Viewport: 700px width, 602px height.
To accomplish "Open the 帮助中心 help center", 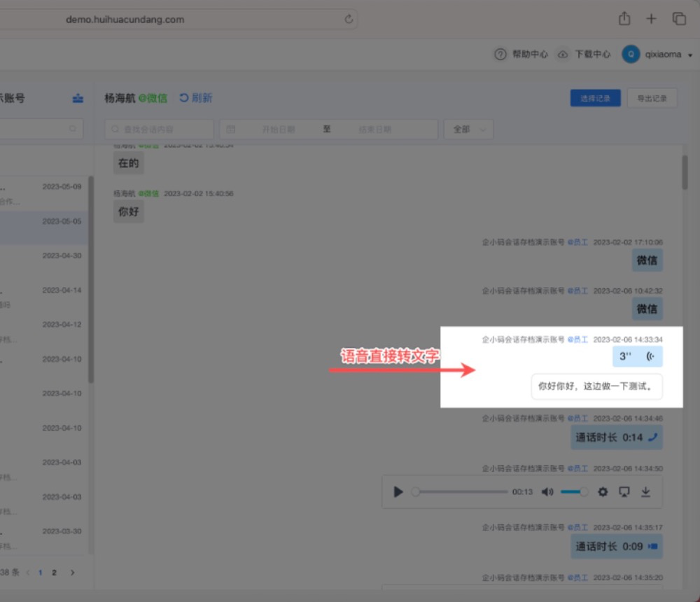I will (x=522, y=55).
